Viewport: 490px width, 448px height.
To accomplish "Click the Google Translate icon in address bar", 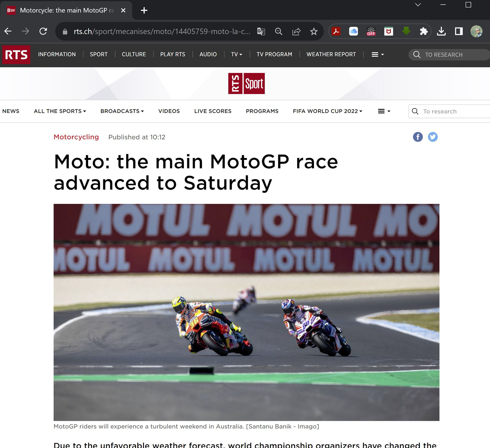I will 261,31.
